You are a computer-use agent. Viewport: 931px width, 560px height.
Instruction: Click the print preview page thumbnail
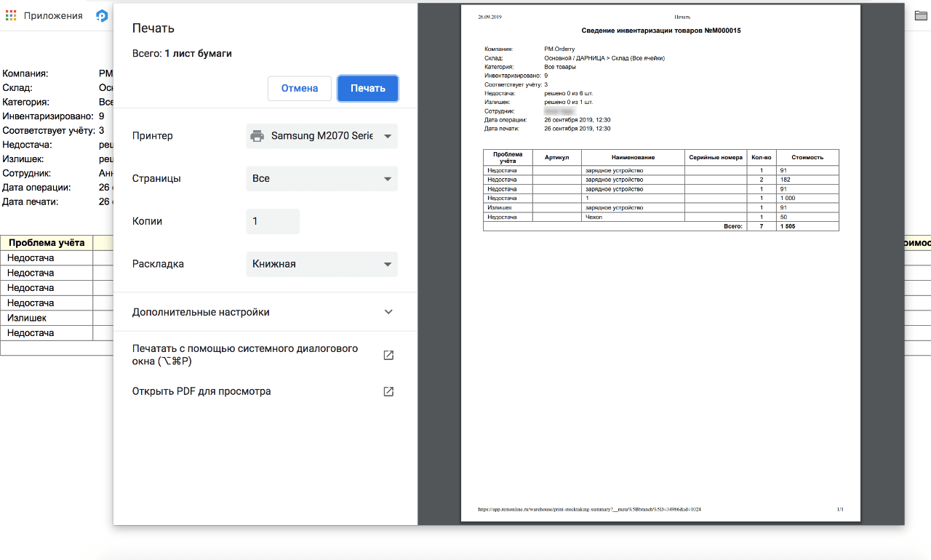660,263
